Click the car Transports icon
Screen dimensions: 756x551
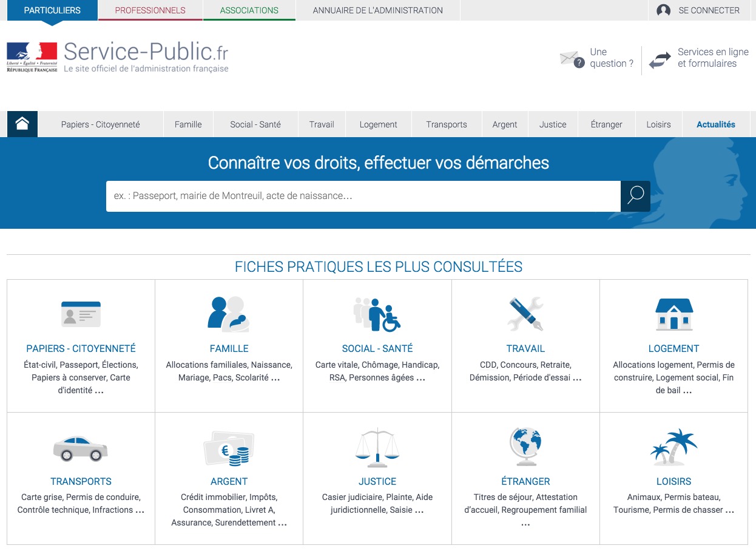coord(81,448)
